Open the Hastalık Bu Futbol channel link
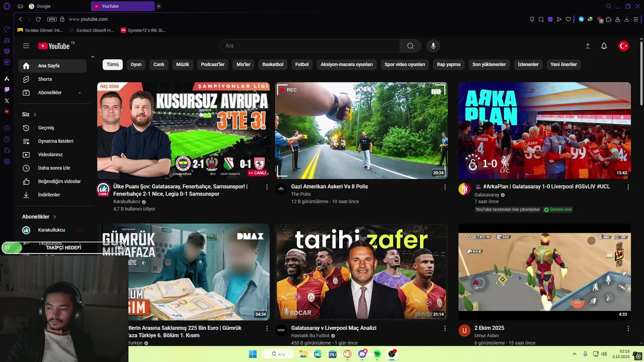 coord(310,335)
